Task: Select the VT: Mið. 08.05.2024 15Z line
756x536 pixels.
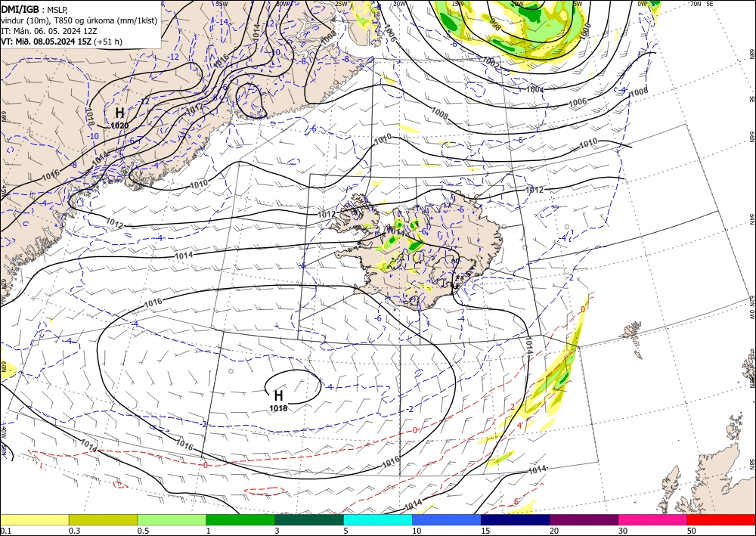Action: point(62,42)
